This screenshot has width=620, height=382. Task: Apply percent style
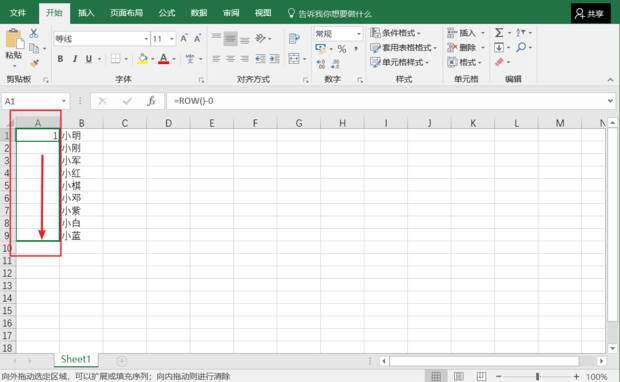coord(342,49)
